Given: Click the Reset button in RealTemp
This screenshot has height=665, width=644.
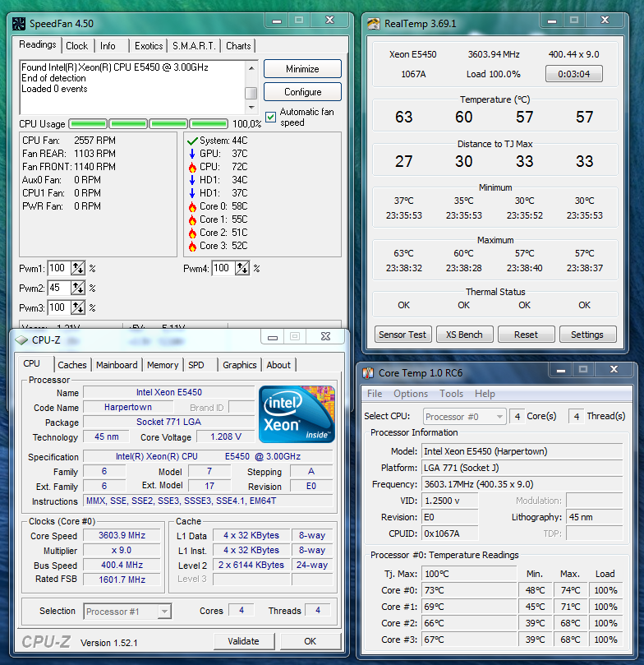Looking at the screenshot, I should [526, 335].
